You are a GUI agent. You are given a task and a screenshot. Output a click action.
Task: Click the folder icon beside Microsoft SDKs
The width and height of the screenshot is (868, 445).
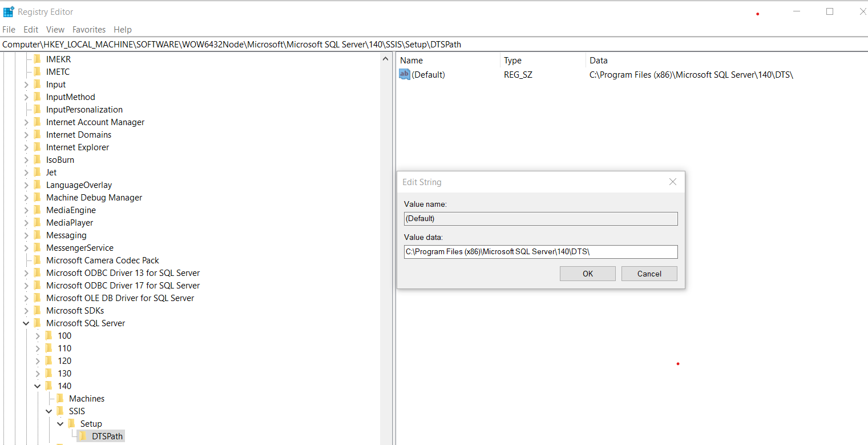(x=38, y=310)
